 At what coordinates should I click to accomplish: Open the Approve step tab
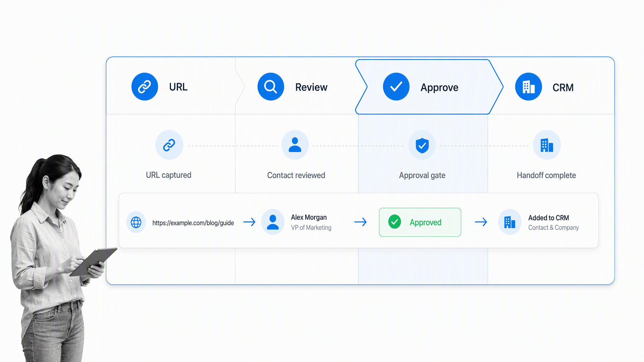click(x=429, y=87)
